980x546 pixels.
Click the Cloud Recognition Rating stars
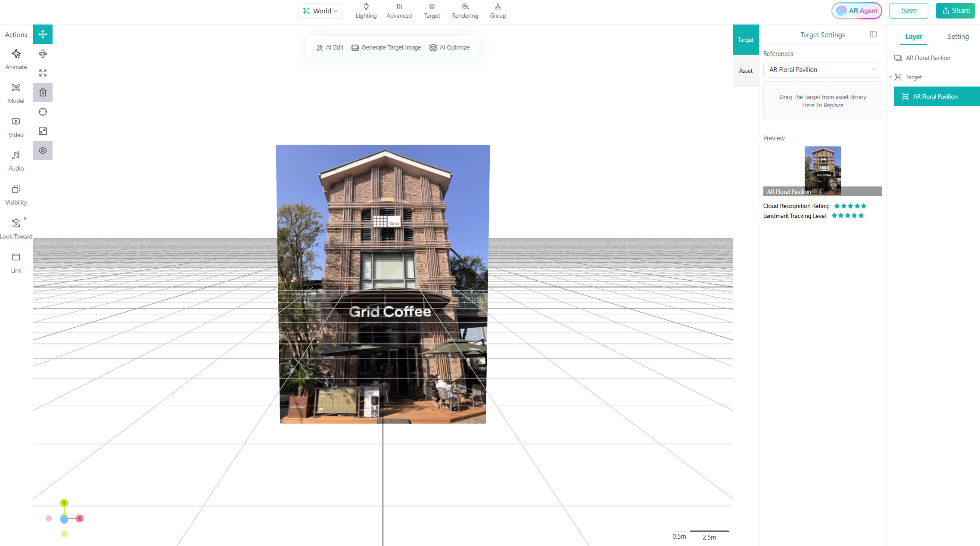click(x=850, y=206)
